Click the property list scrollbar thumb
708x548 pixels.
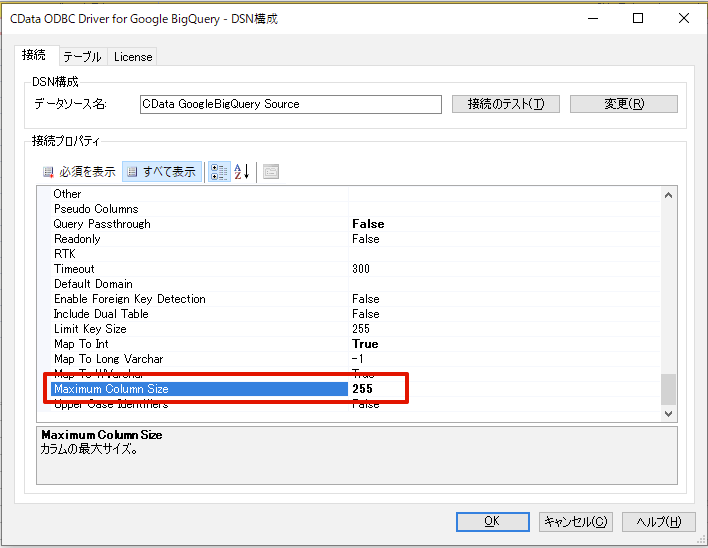(669, 389)
